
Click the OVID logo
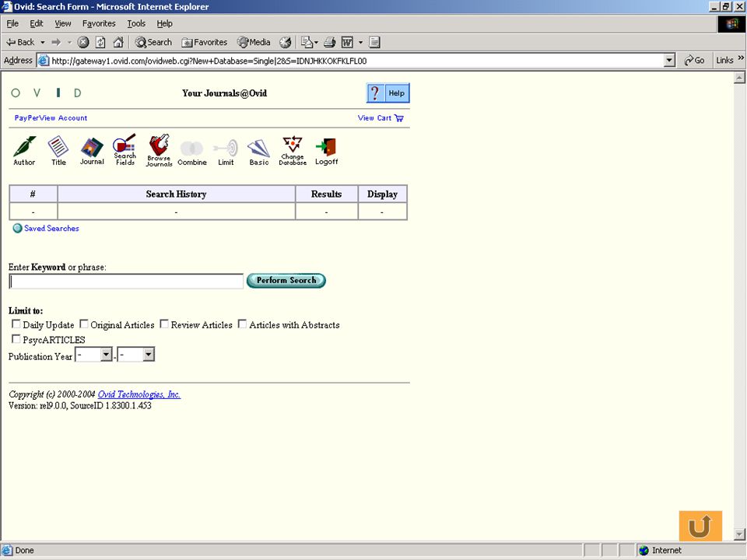(46, 93)
